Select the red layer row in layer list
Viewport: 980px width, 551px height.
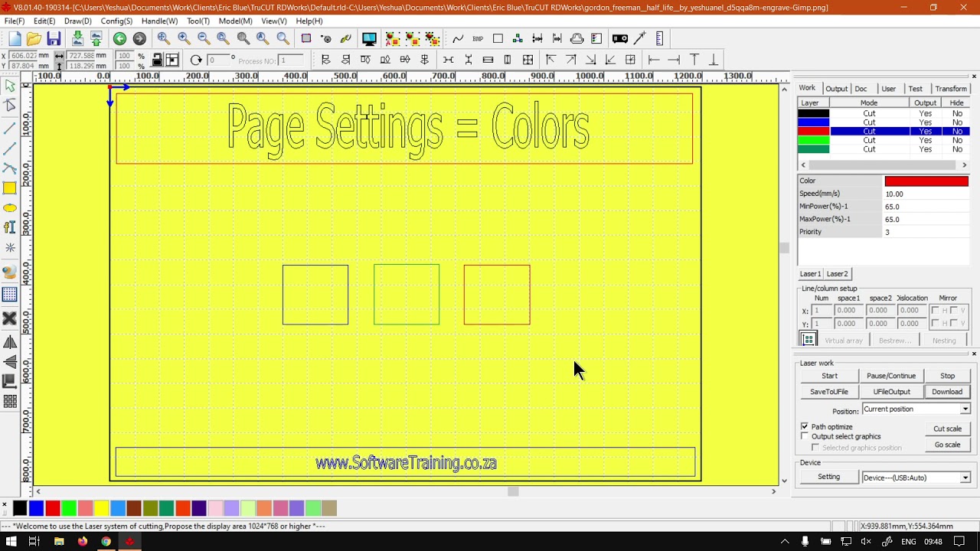pyautogui.click(x=884, y=132)
